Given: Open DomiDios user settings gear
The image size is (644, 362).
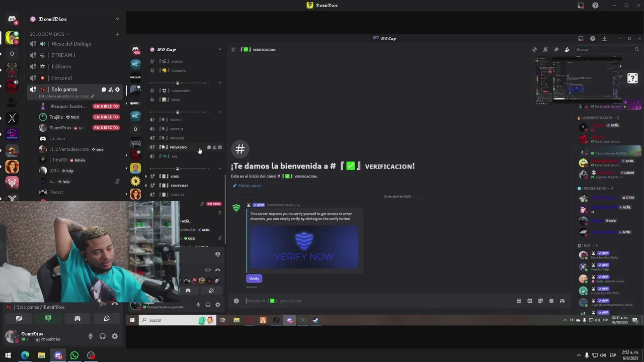Looking at the screenshot, I should [115, 336].
